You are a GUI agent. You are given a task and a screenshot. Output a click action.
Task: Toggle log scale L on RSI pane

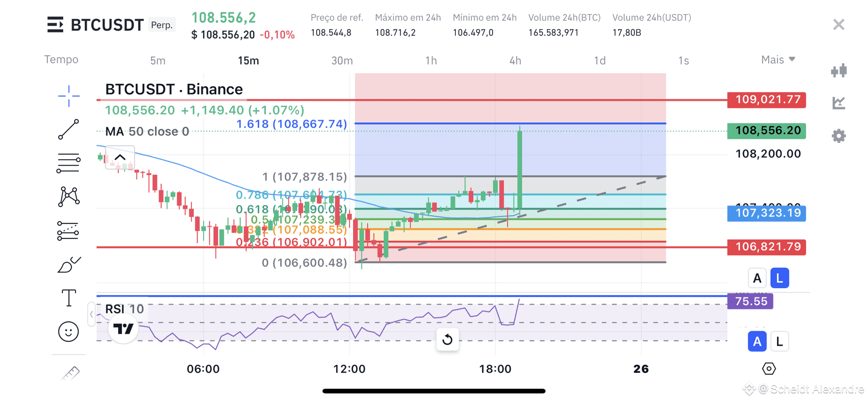click(779, 341)
